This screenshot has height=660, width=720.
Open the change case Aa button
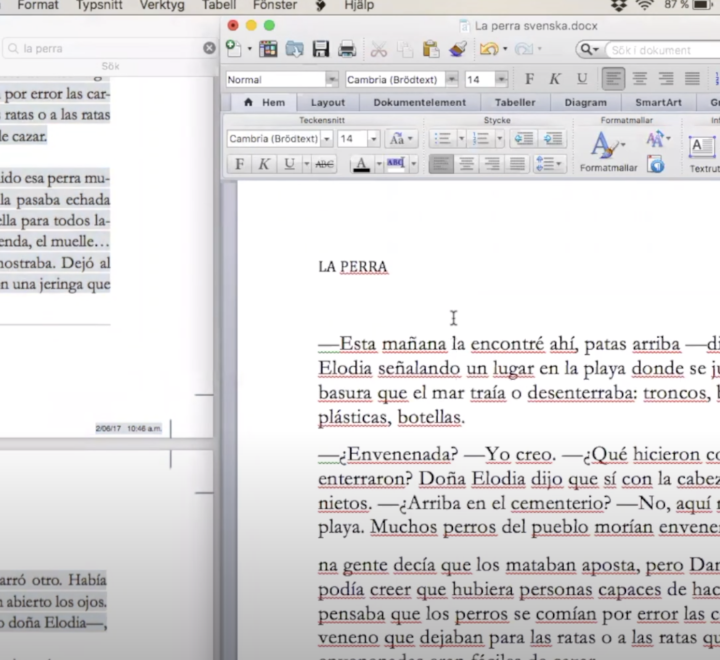tap(401, 139)
